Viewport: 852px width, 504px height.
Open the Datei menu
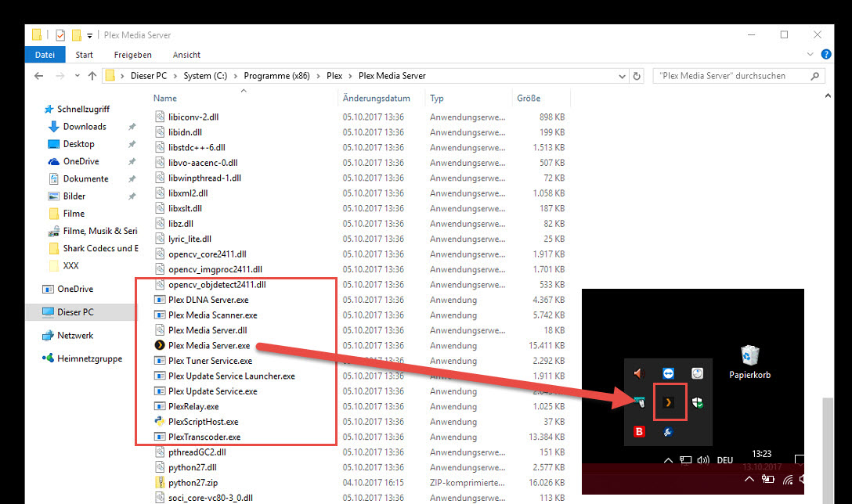pyautogui.click(x=45, y=55)
